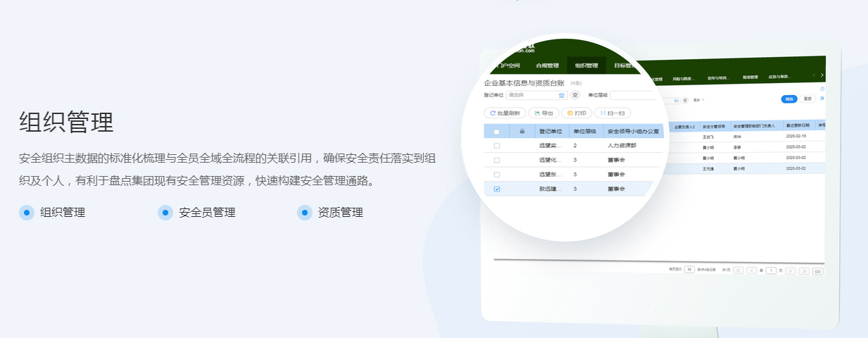Click the 登记单位 column header
Viewport: 868px width, 338px height.
tap(550, 132)
